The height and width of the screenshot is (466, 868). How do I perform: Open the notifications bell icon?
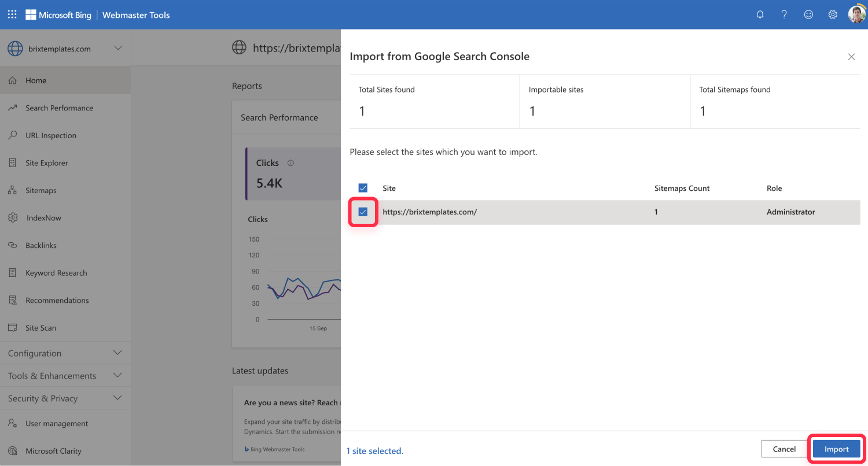coord(760,14)
